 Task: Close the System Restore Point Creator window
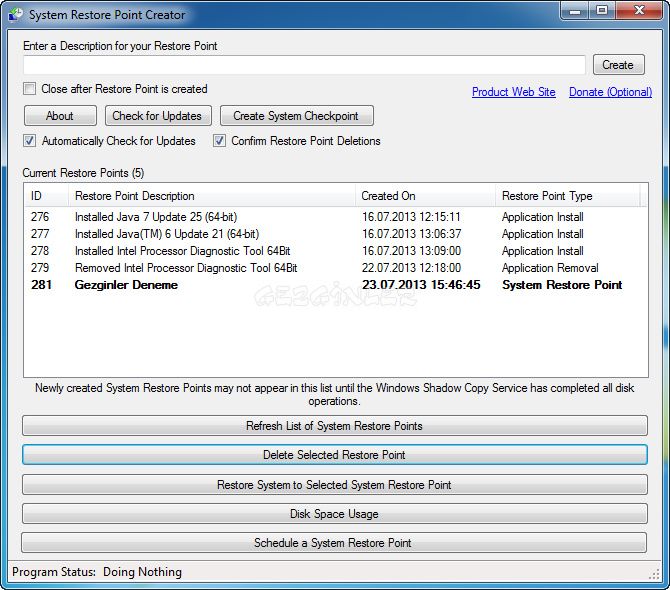[639, 11]
